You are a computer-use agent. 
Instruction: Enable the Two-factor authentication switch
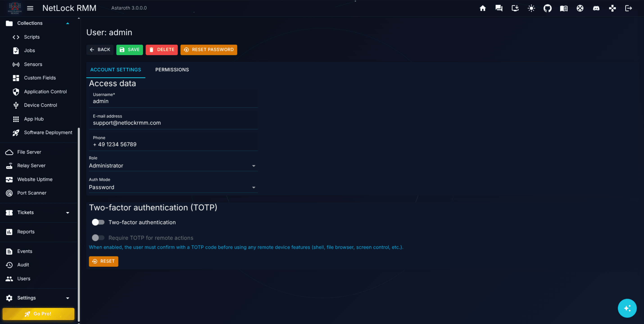click(98, 222)
